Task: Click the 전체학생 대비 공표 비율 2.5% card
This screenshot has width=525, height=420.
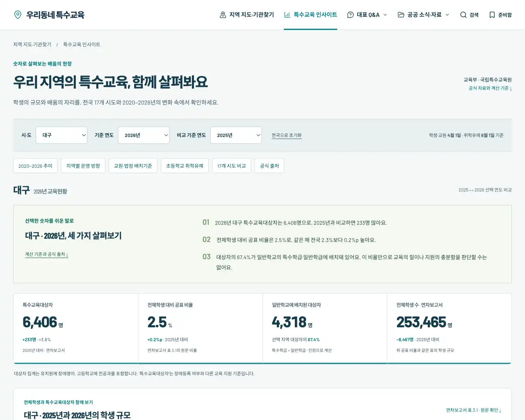Action: [201, 329]
